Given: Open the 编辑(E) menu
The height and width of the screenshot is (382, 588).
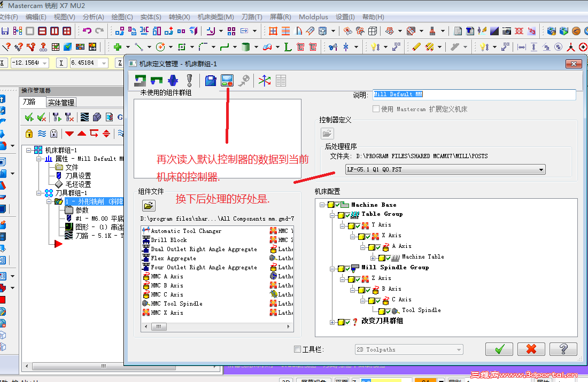Looking at the screenshot, I should [x=36, y=17].
